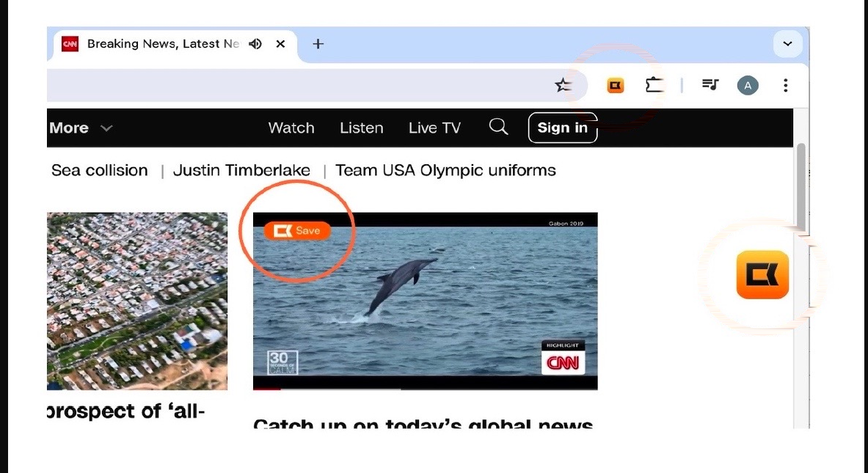Play the dolphin video
The height and width of the screenshot is (473, 868).
(425, 301)
